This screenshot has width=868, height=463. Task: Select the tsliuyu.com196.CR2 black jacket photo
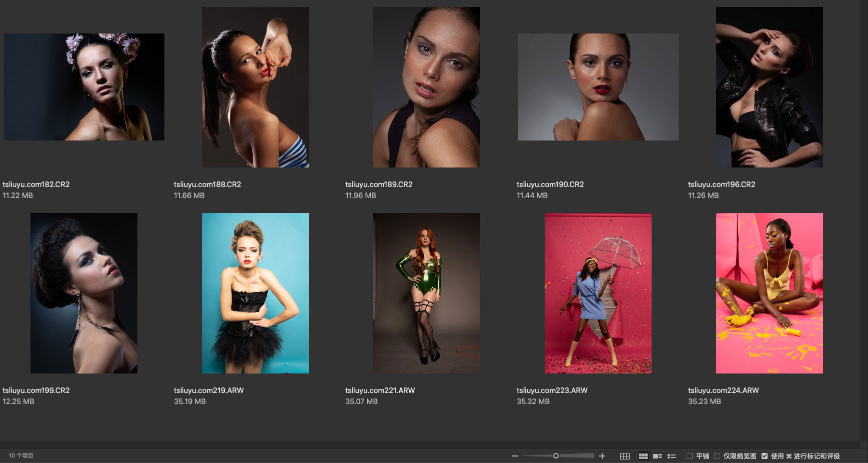coord(769,87)
